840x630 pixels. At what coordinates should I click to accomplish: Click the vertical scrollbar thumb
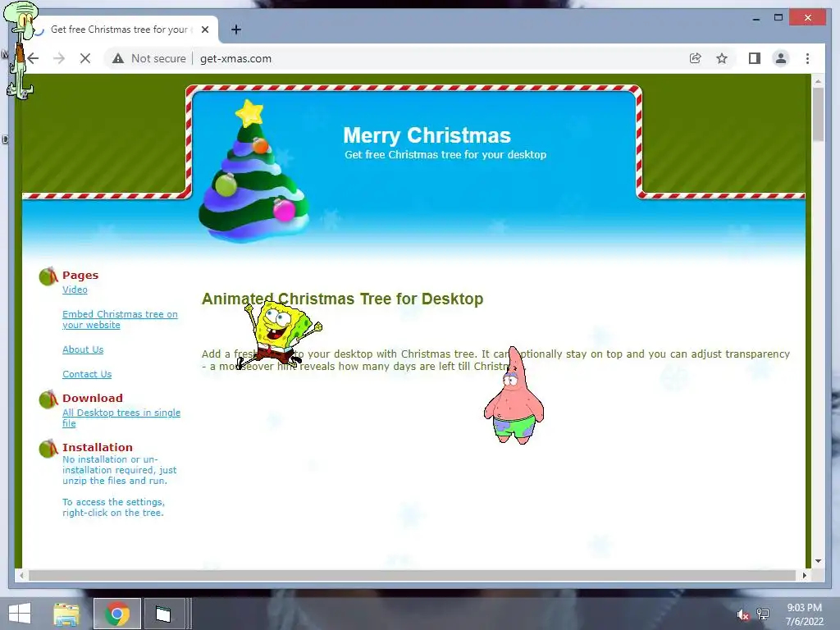pyautogui.click(x=818, y=114)
